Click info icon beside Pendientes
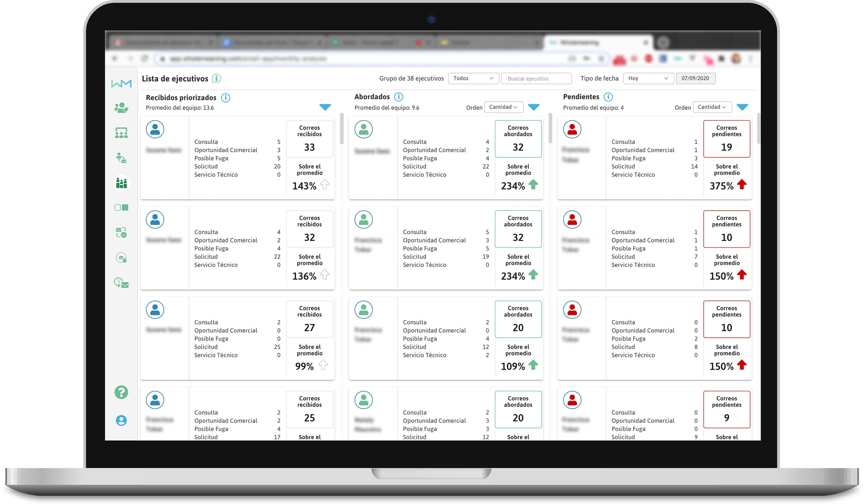Image resolution: width=863 pixels, height=504 pixels. coord(608,97)
